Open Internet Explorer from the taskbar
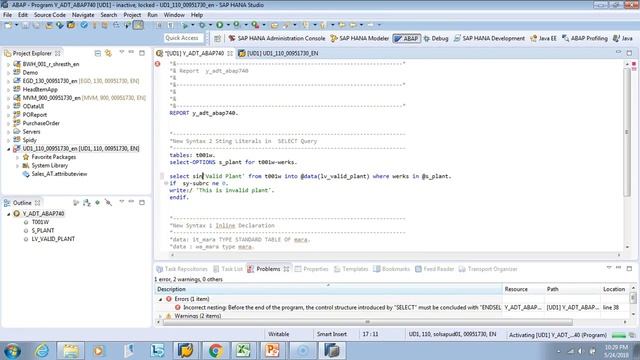 tap(41, 351)
